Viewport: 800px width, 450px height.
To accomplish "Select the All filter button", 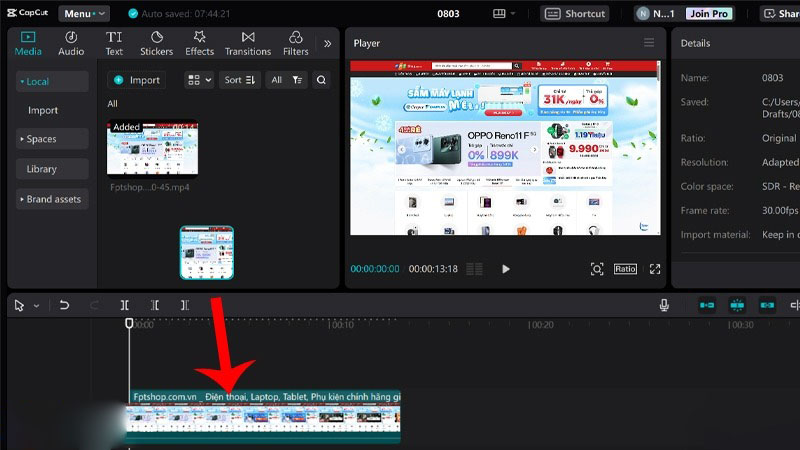I will 277,80.
